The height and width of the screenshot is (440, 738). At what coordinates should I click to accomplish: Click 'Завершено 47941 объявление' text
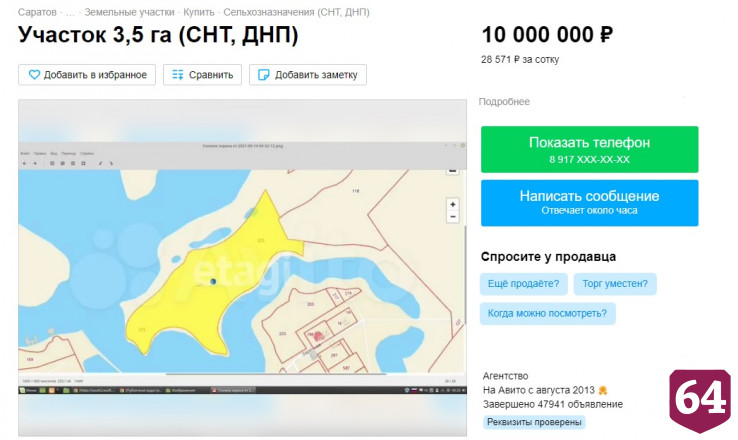tap(553, 404)
